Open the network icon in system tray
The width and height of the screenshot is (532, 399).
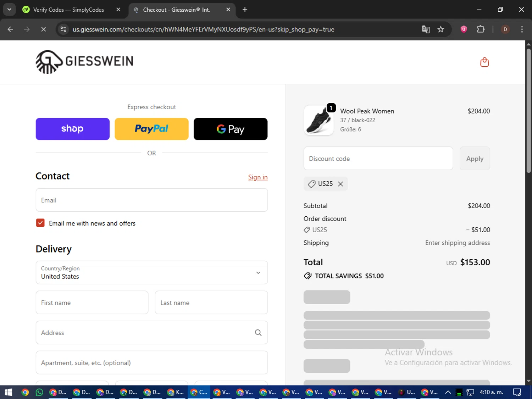tap(470, 392)
